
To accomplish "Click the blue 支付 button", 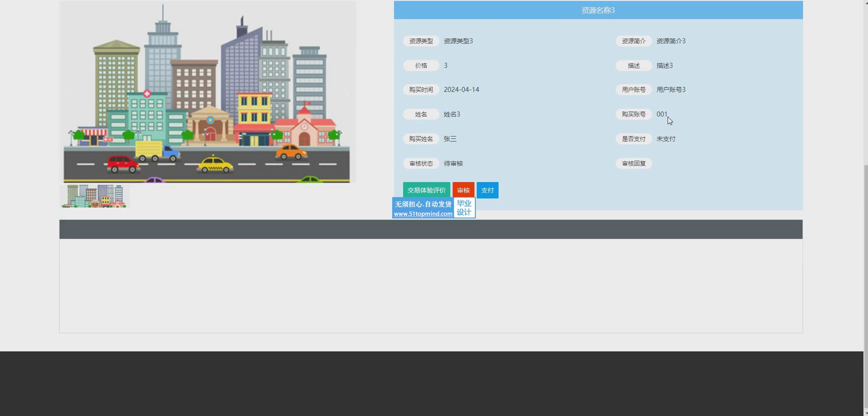I will (487, 190).
